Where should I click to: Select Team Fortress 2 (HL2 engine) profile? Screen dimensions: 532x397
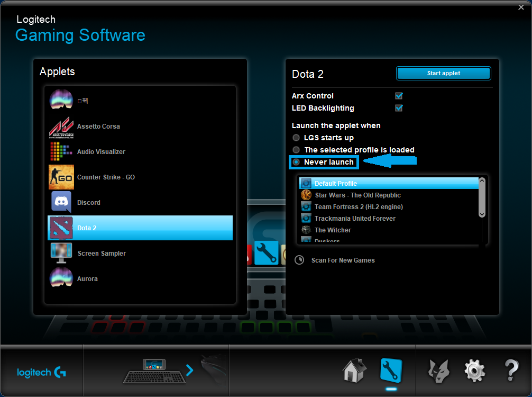click(359, 207)
